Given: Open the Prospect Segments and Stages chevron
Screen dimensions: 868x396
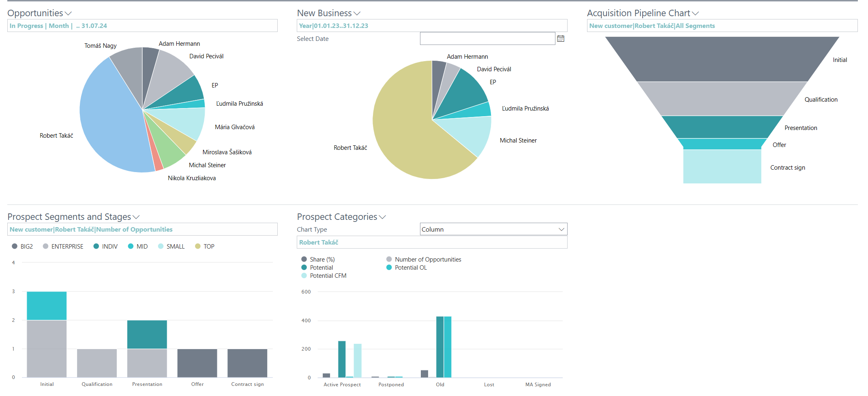Looking at the screenshot, I should pos(136,217).
